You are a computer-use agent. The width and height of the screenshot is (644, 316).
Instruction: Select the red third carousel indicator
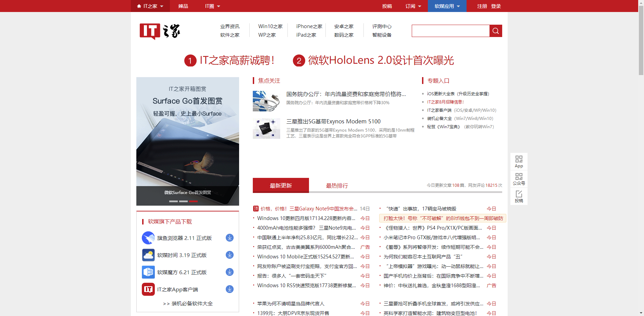(x=193, y=201)
